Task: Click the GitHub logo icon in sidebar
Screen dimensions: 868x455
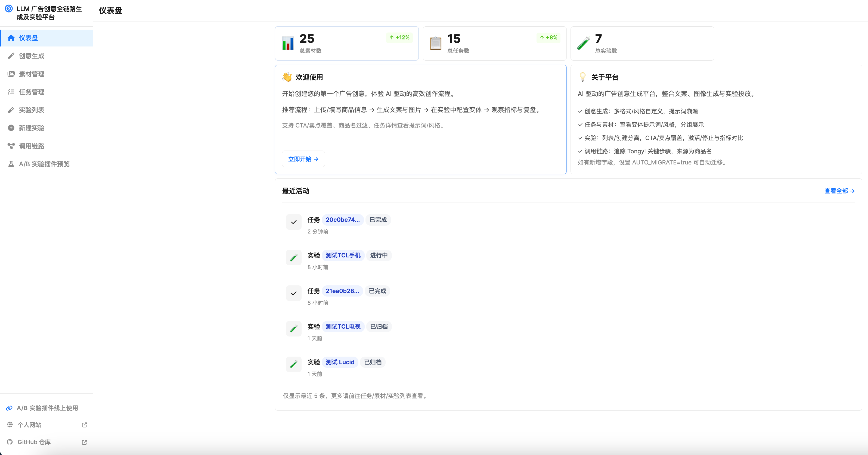Action: pyautogui.click(x=10, y=442)
